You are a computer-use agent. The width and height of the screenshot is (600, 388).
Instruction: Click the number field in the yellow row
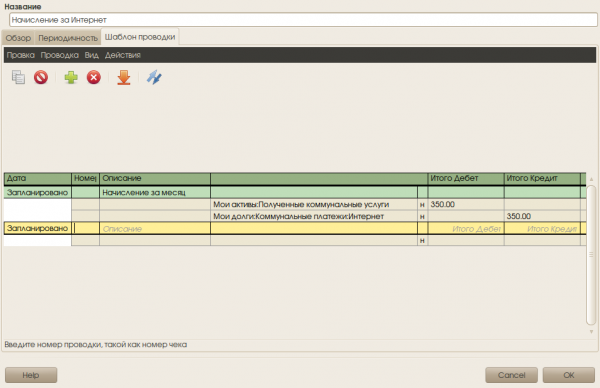point(85,228)
